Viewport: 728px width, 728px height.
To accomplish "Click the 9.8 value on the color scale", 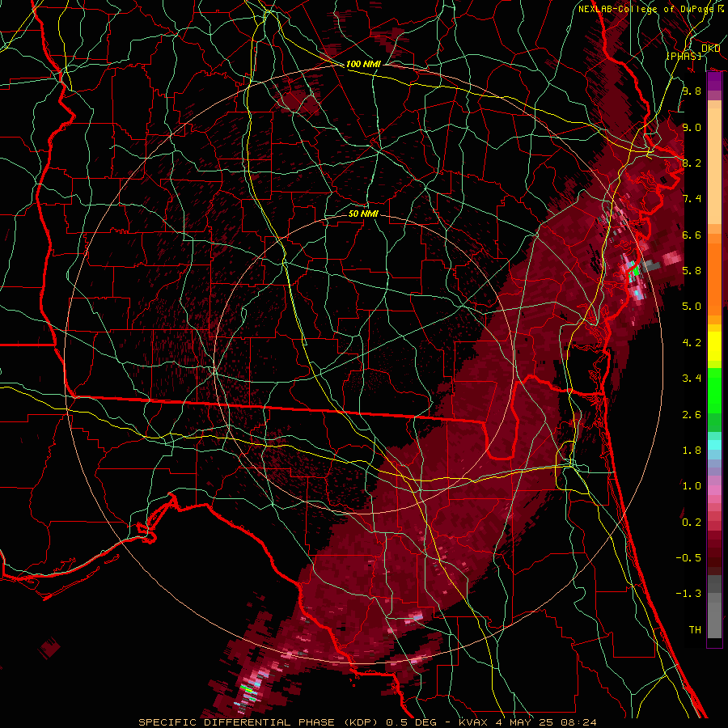I will (x=692, y=91).
